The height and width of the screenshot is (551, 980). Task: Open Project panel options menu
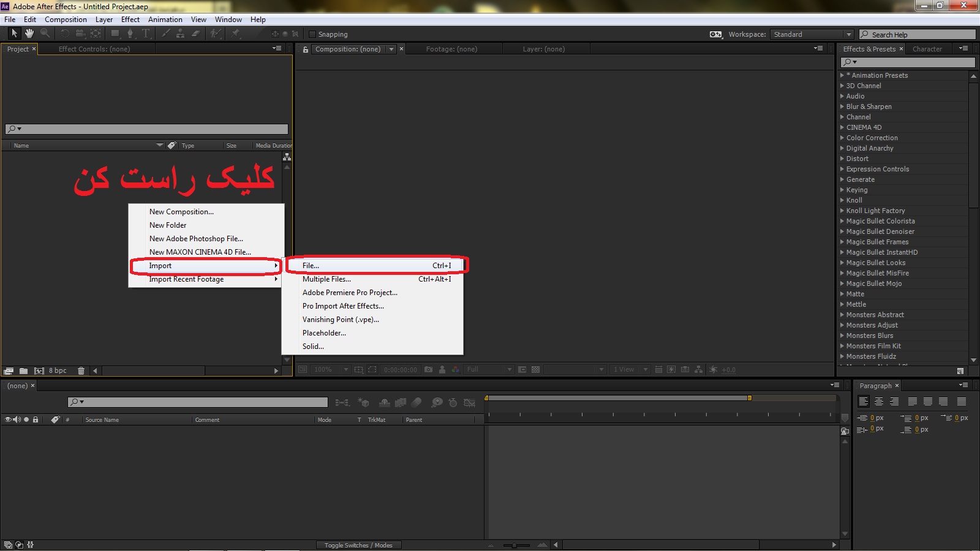(277, 48)
